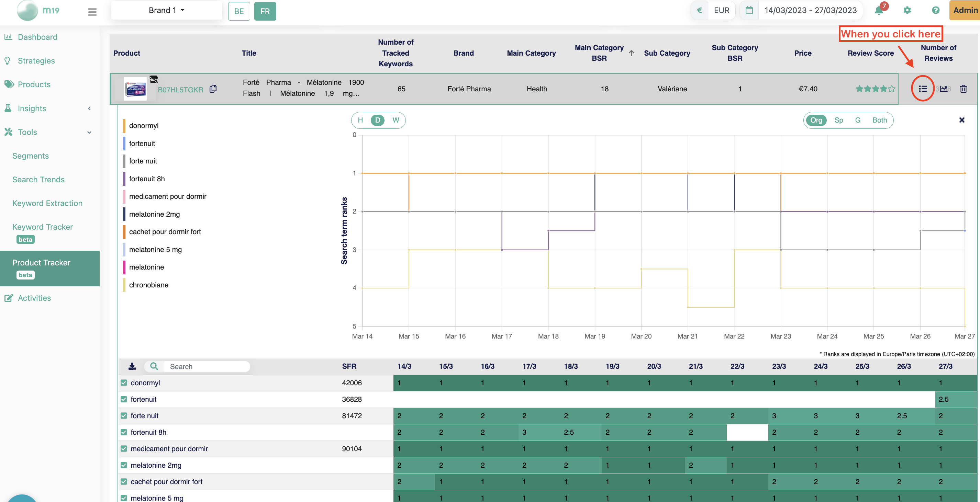Uncheck the fortenuit 8h keyword checkbox
Screen dimensions: 980x502
click(124, 432)
